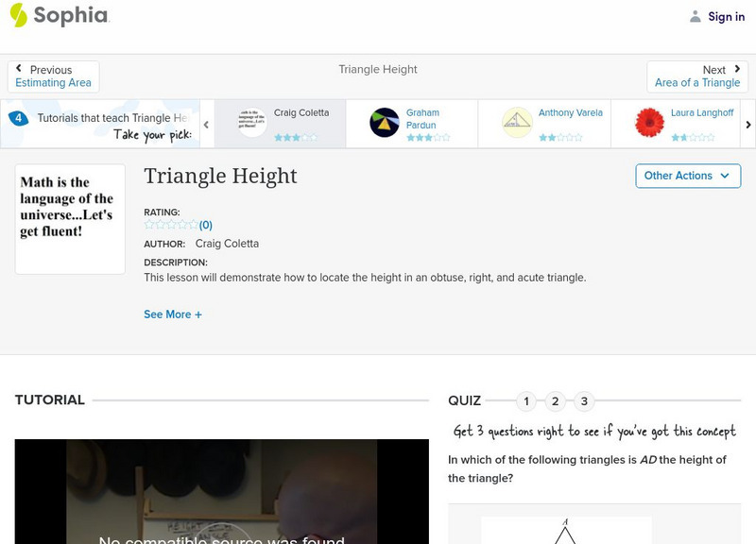
Task: Expand the See More section
Action: (x=173, y=314)
